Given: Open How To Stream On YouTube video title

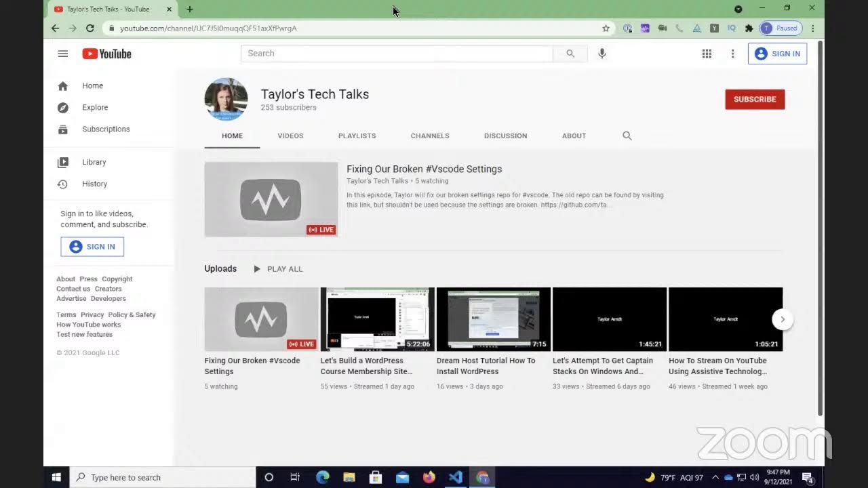Looking at the screenshot, I should (x=718, y=366).
